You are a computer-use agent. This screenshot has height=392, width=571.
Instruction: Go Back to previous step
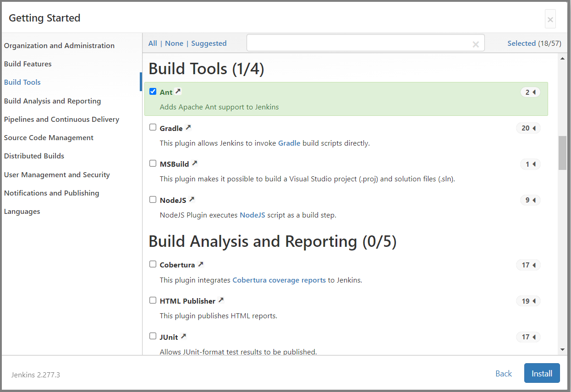[504, 373]
